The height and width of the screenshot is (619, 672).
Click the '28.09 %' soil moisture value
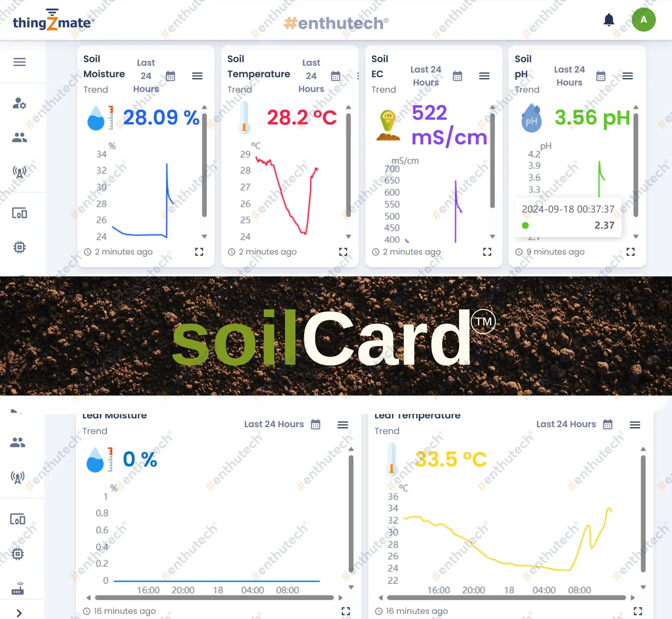[x=161, y=117]
